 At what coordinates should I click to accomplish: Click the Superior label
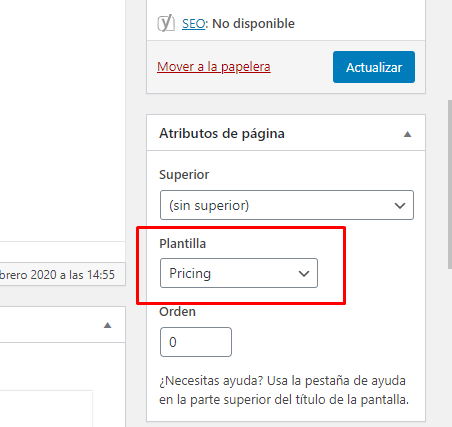184,175
